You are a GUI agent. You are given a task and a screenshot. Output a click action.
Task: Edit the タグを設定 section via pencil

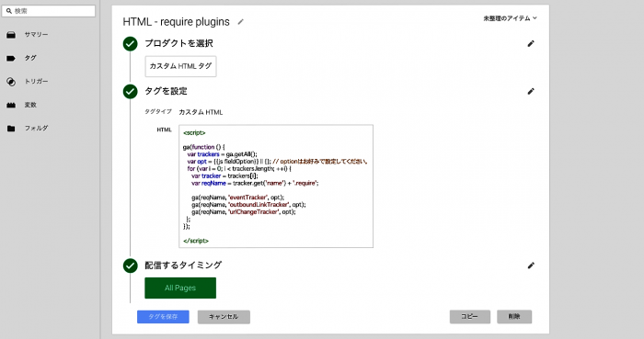tap(531, 92)
